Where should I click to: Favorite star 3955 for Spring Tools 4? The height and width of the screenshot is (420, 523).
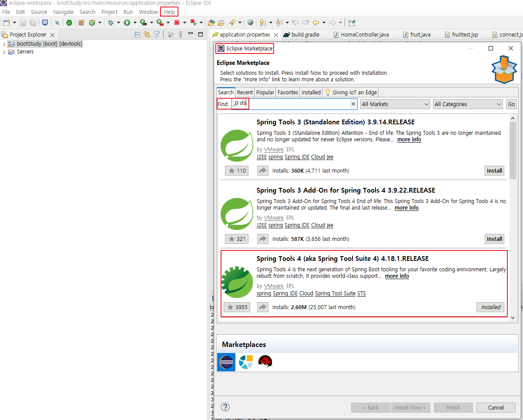tap(237, 307)
